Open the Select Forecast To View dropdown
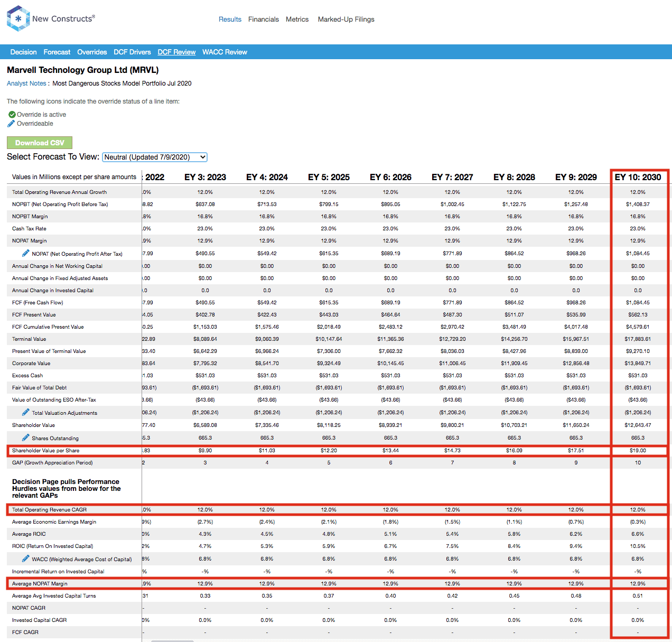 click(x=155, y=157)
